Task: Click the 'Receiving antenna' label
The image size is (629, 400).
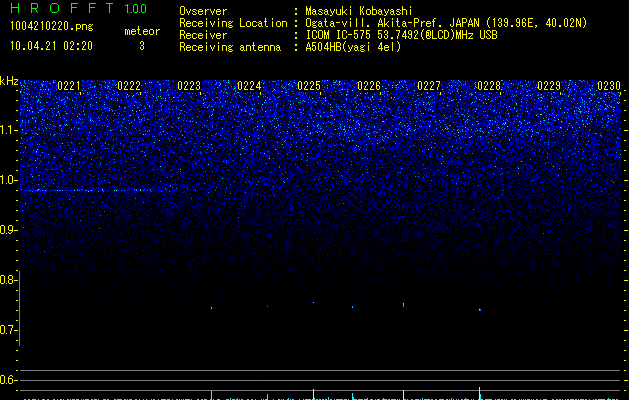Action: tap(230, 47)
